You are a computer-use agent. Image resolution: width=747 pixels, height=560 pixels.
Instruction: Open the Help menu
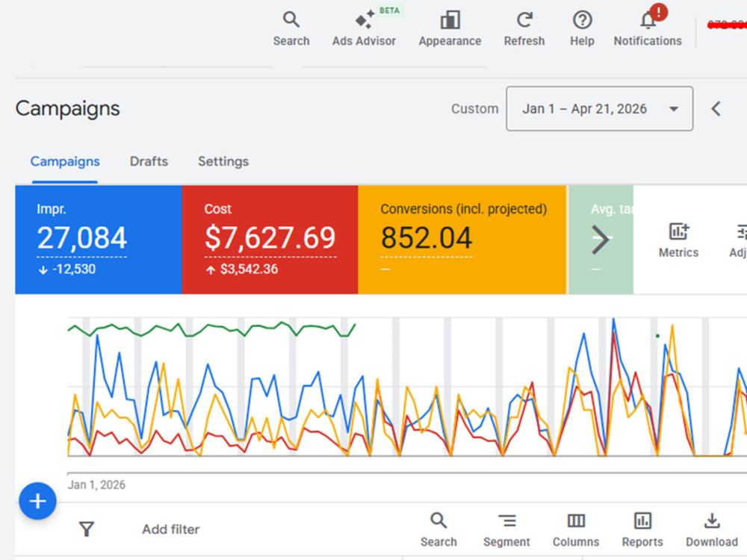click(x=582, y=29)
